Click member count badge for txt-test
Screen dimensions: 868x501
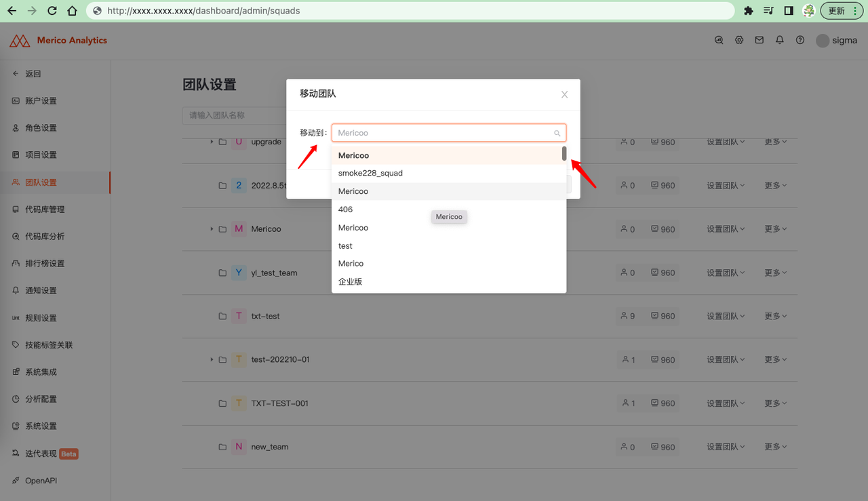(628, 316)
